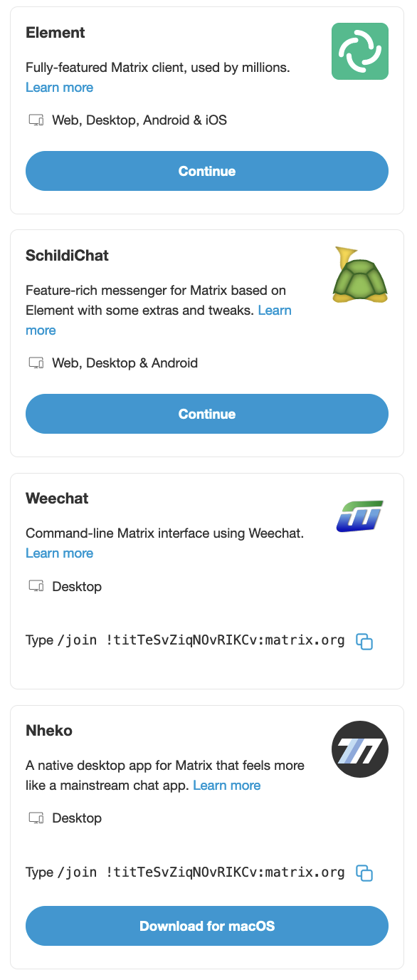
Task: Continue with the Element client
Action: click(x=207, y=171)
